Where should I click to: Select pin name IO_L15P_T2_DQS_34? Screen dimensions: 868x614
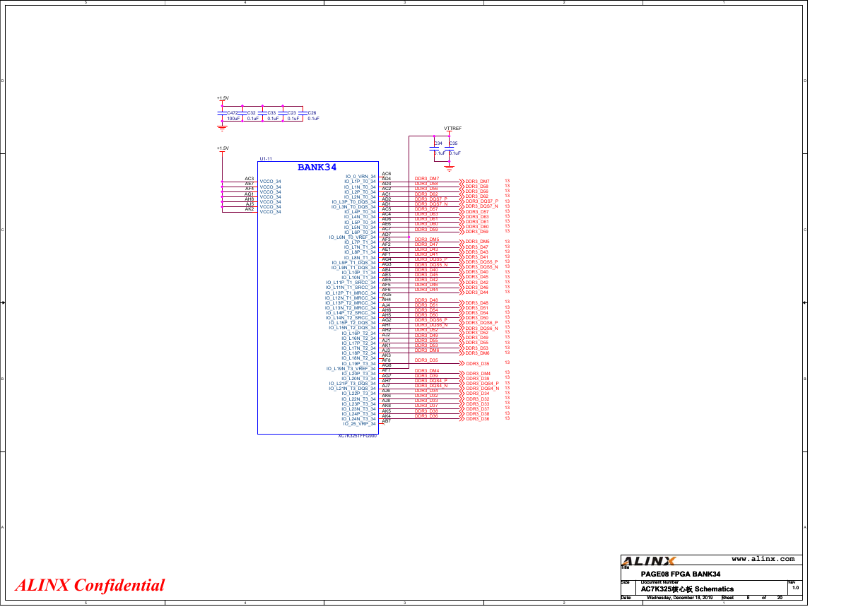353,323
